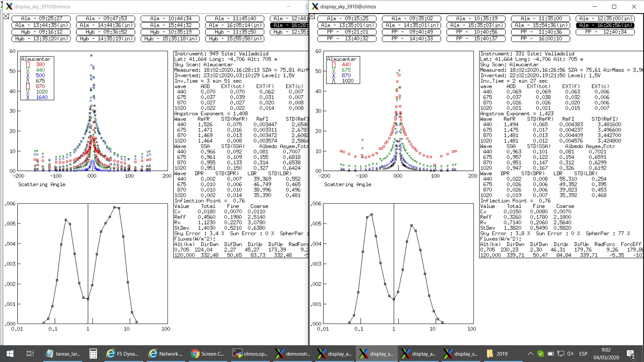
Task: Click right window top-left corner icon
Action: (x=312, y=16)
